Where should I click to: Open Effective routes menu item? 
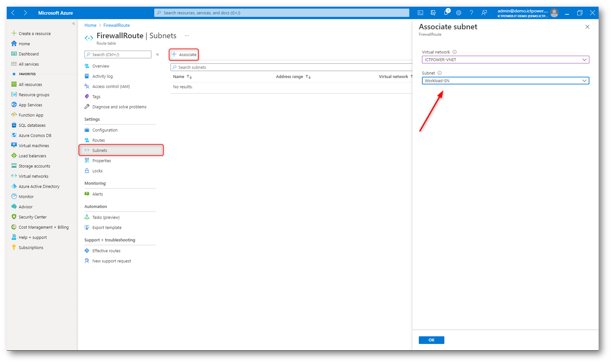click(x=106, y=251)
